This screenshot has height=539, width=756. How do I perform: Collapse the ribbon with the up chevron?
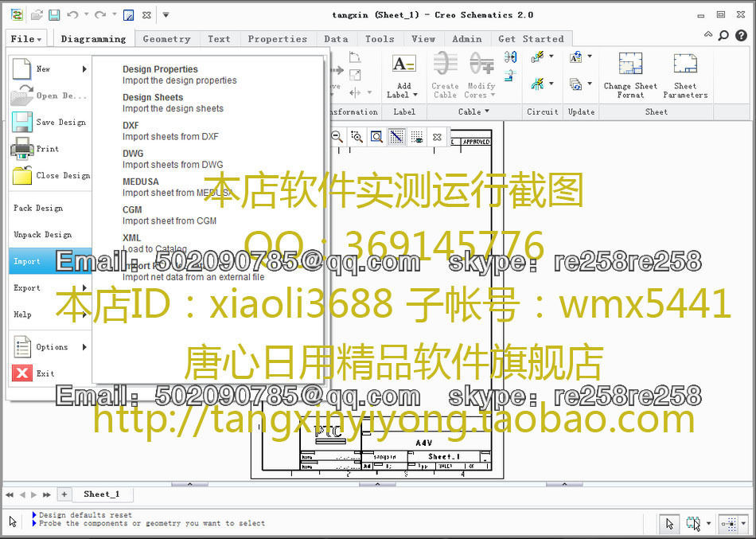point(707,35)
